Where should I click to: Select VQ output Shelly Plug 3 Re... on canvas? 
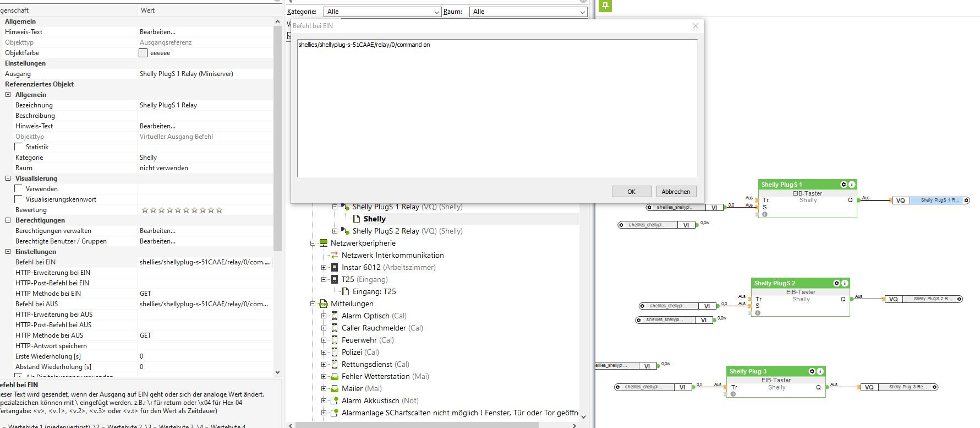[x=899, y=387]
